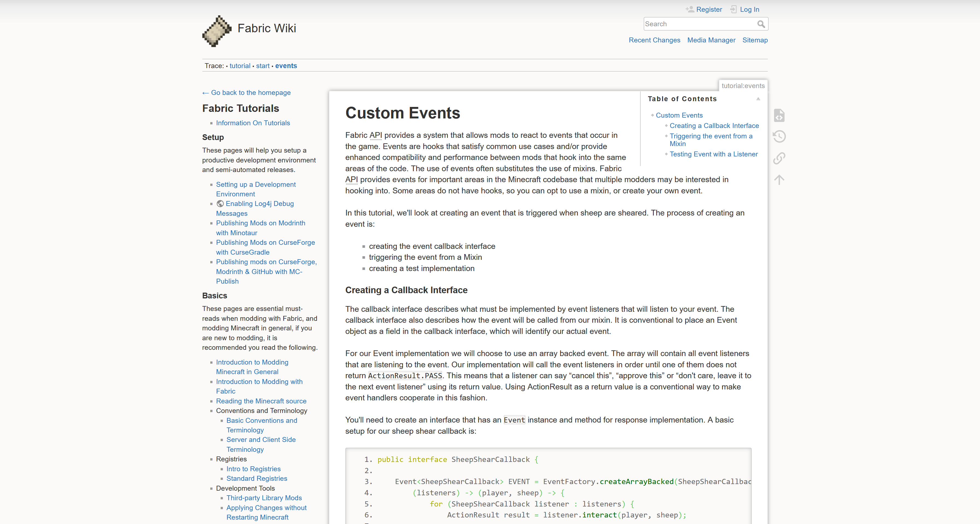Click the search magnifier icon
This screenshot has width=980, height=524.
pos(761,24)
